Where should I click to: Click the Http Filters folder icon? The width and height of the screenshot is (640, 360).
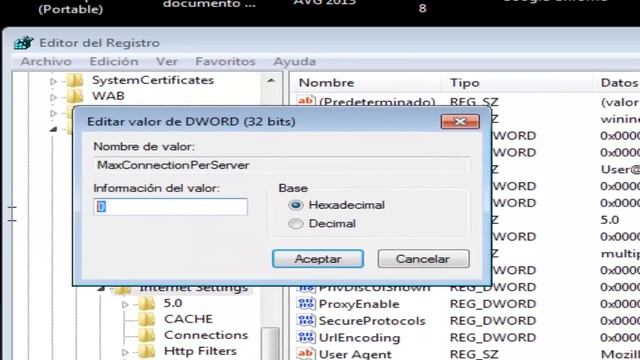pos(147,351)
